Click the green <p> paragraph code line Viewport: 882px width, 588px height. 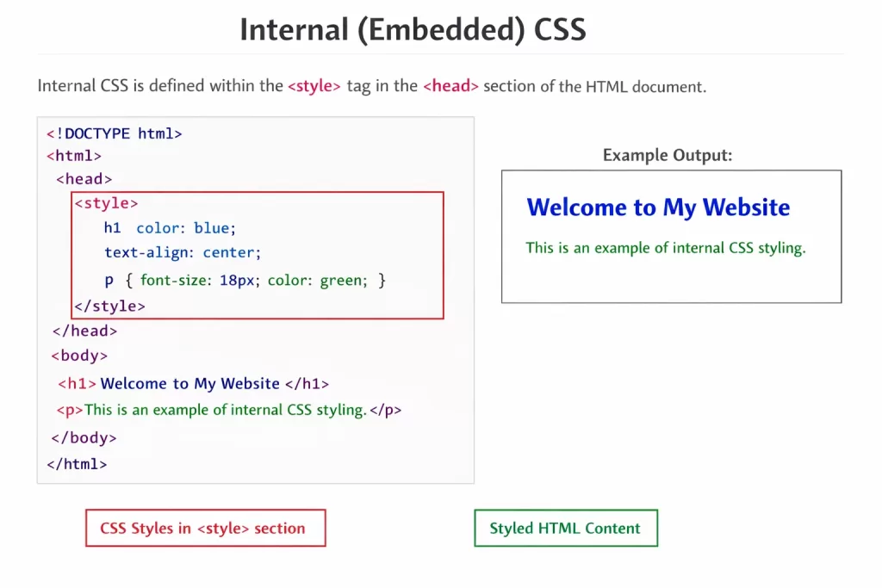(229, 410)
